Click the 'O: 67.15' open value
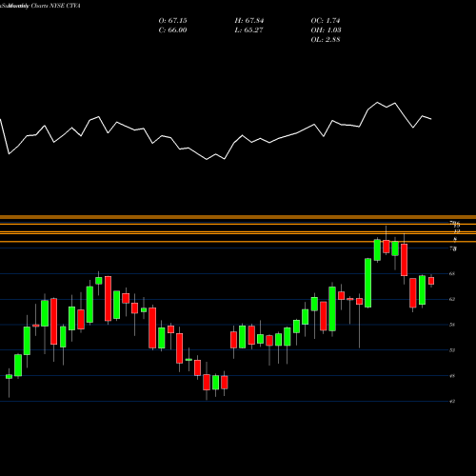476x476 pixels. (x=172, y=21)
